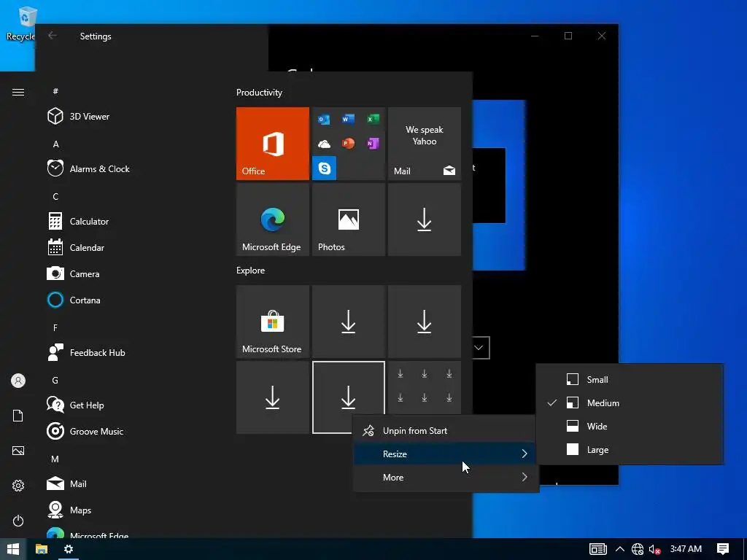Open the News and interests taskbar icon
Screen dimensions: 747x560
coord(598,549)
